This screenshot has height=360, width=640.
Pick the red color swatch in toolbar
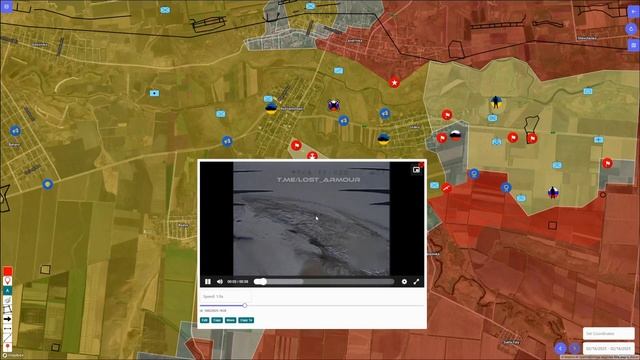tap(8, 271)
